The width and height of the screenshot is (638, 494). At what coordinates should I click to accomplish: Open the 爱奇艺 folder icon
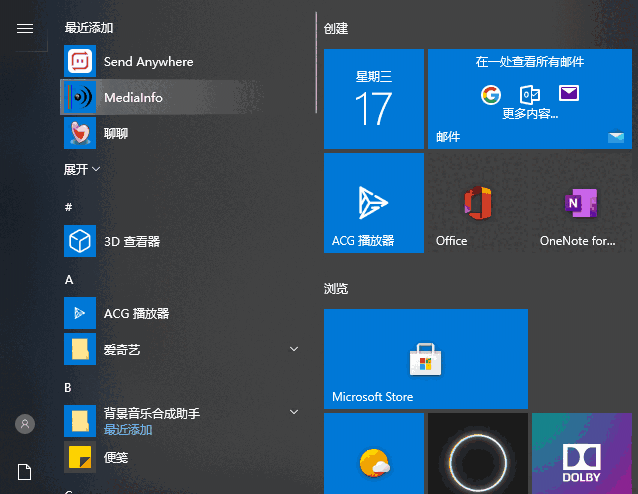80,349
